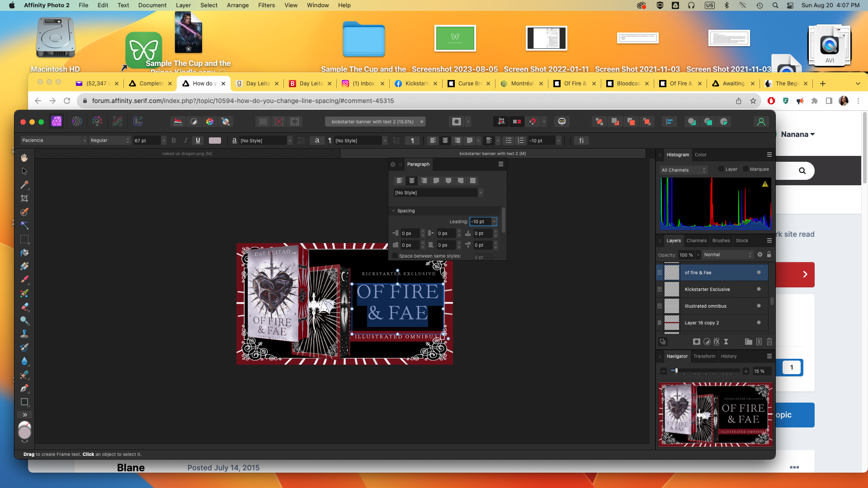This screenshot has width=868, height=488.
Task: Open the account profile icon
Action: [761, 122]
